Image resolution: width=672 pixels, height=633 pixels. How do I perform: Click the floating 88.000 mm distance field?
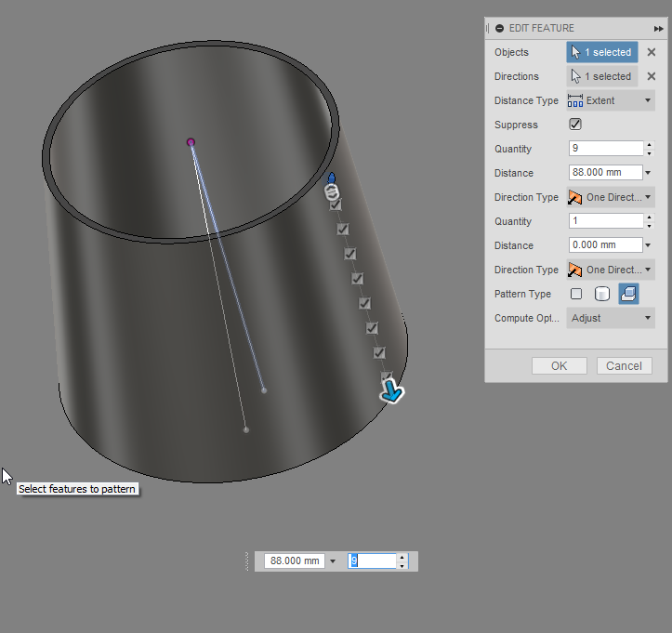pos(295,561)
